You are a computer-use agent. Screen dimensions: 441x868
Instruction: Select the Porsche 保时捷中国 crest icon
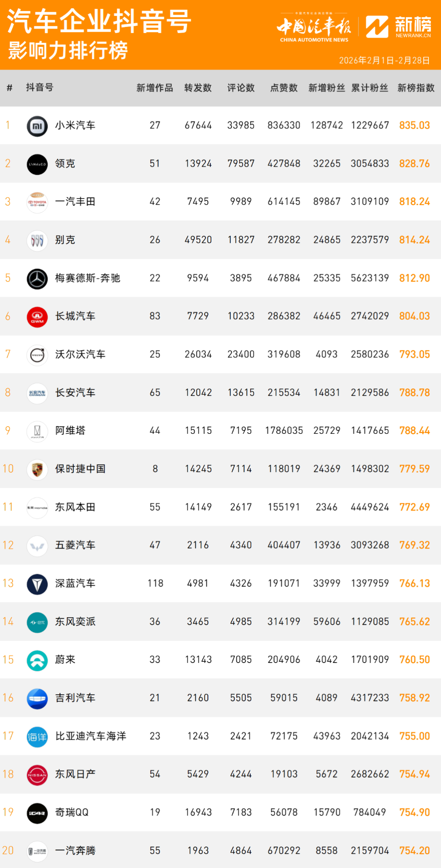click(37, 470)
